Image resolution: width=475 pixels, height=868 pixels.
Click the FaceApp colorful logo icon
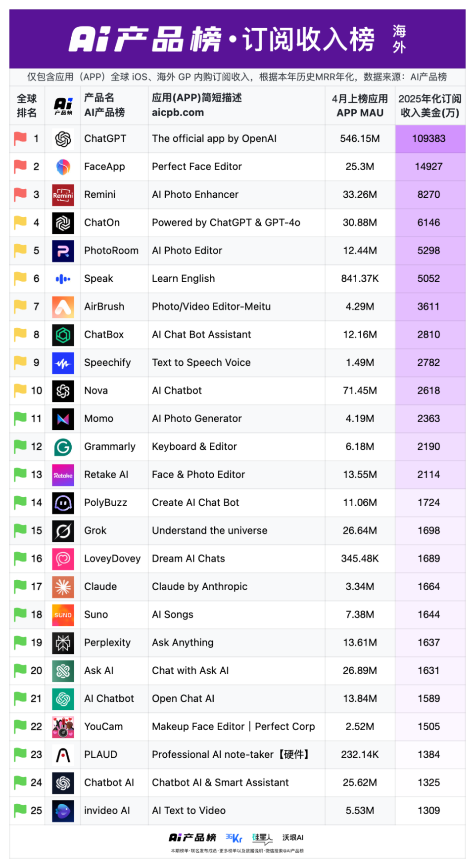63,167
